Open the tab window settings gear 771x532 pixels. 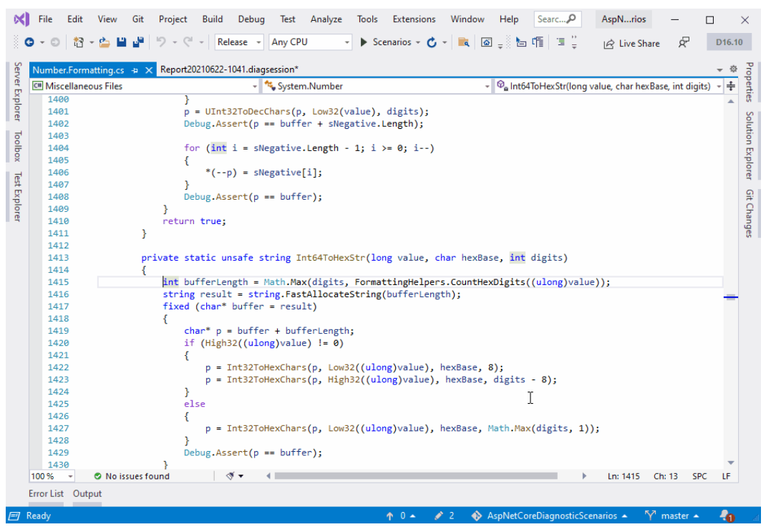(x=733, y=69)
